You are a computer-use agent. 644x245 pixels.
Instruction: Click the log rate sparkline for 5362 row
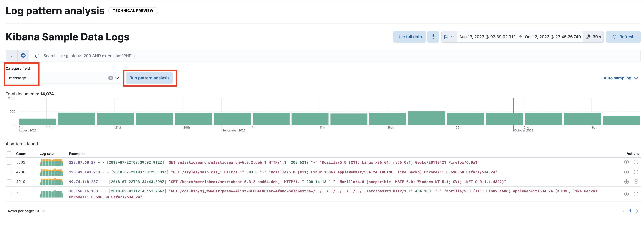[x=51, y=162]
